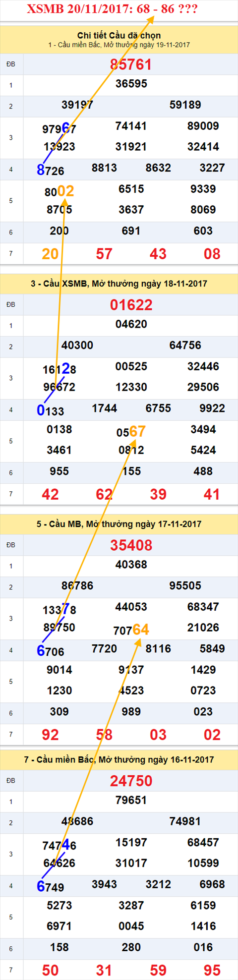Screen dimensions: 238x980
Task: Click the red title XSMB 20/11/2017: 68 - 86
Action: 112,9
